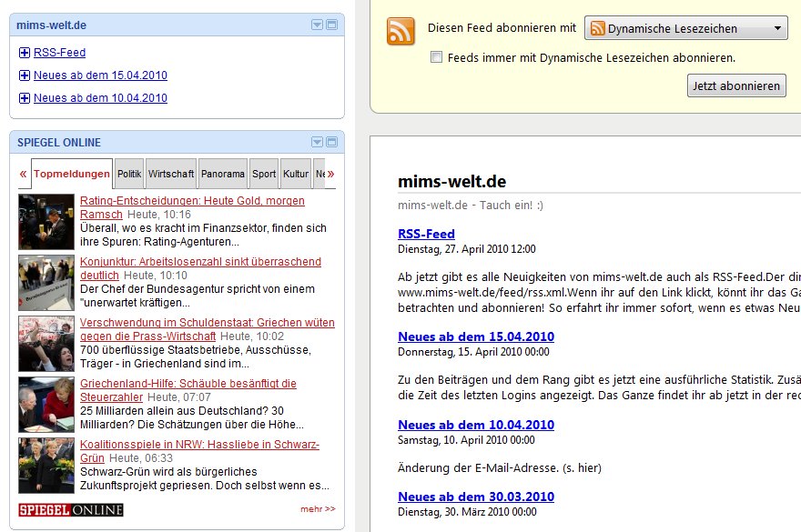The image size is (801, 532).
Task: Switch to the Politik tab
Action: [x=129, y=174]
